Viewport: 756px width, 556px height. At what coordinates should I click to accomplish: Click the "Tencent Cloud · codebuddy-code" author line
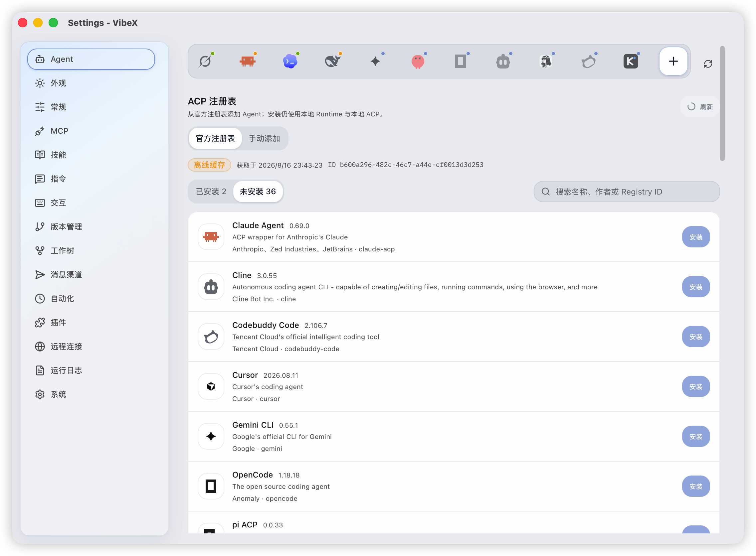point(285,349)
